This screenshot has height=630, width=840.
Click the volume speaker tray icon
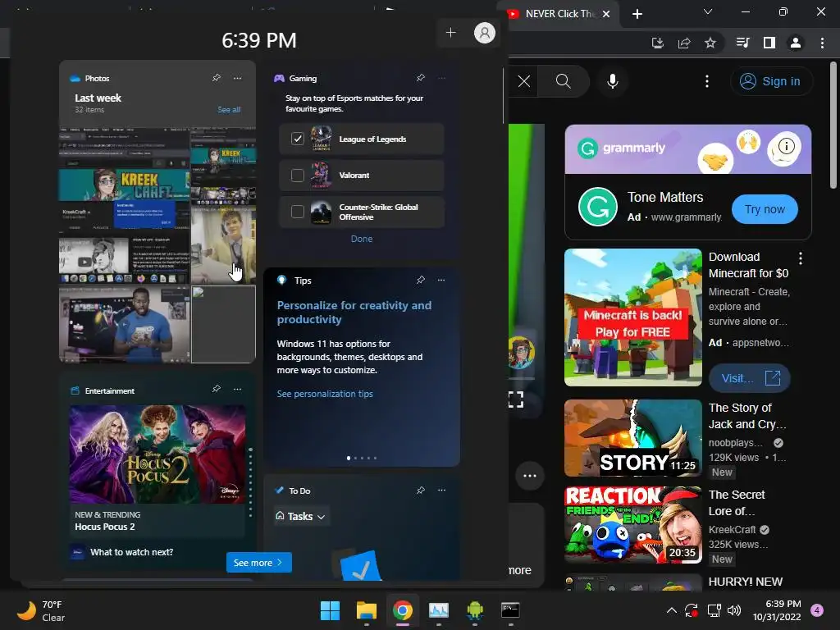coord(734,610)
